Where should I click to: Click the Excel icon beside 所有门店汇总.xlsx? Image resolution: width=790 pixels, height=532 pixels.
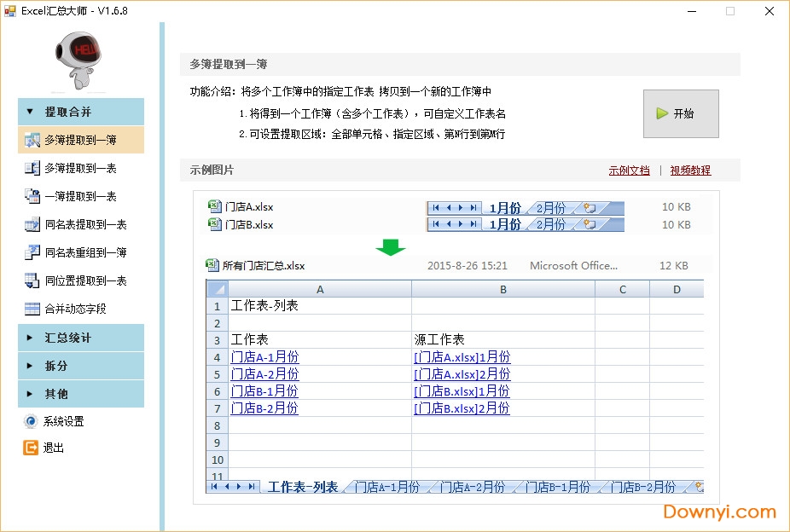point(214,266)
